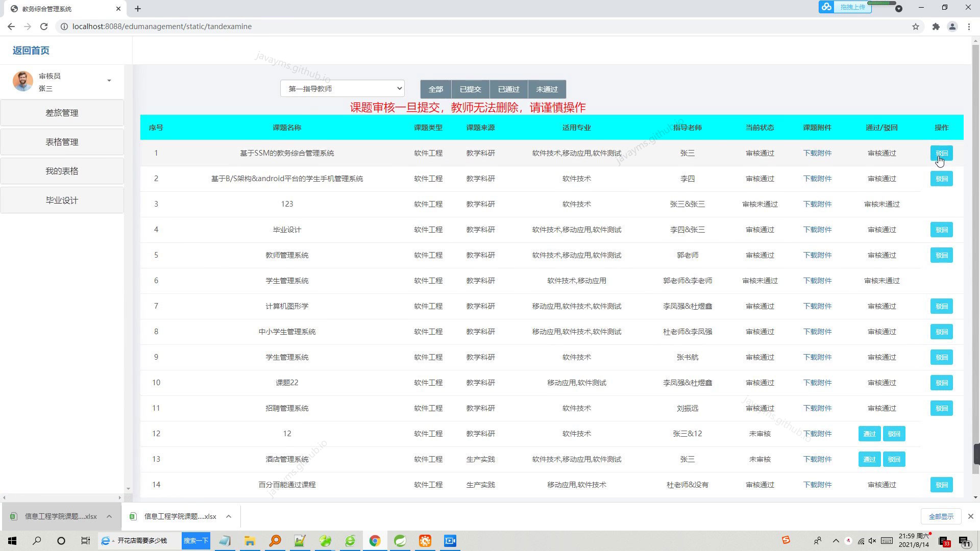
Task: Mute status speaker icon in system tray
Action: pos(873,541)
